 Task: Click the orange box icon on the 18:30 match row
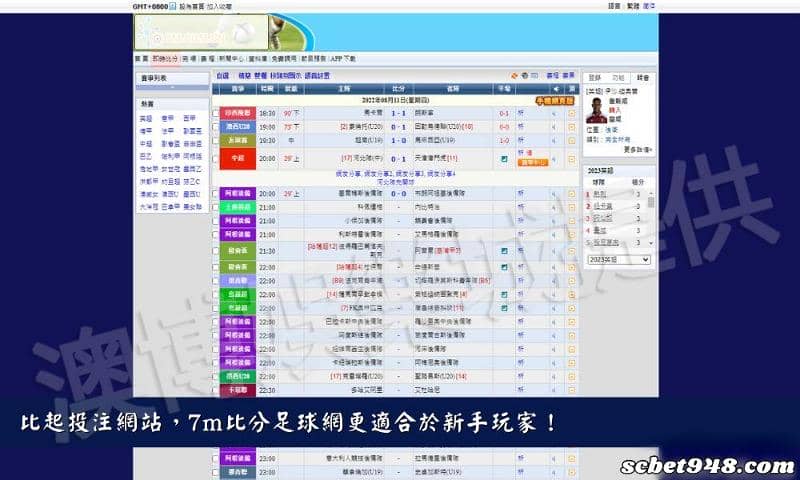pos(571,113)
